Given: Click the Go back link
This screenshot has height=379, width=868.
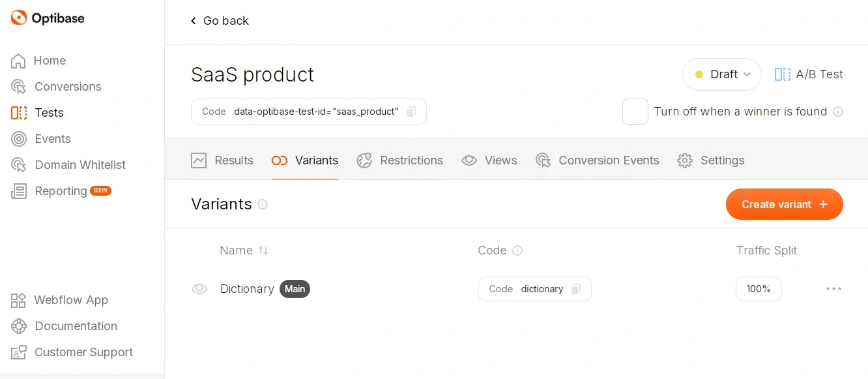Looking at the screenshot, I should pos(220,20).
